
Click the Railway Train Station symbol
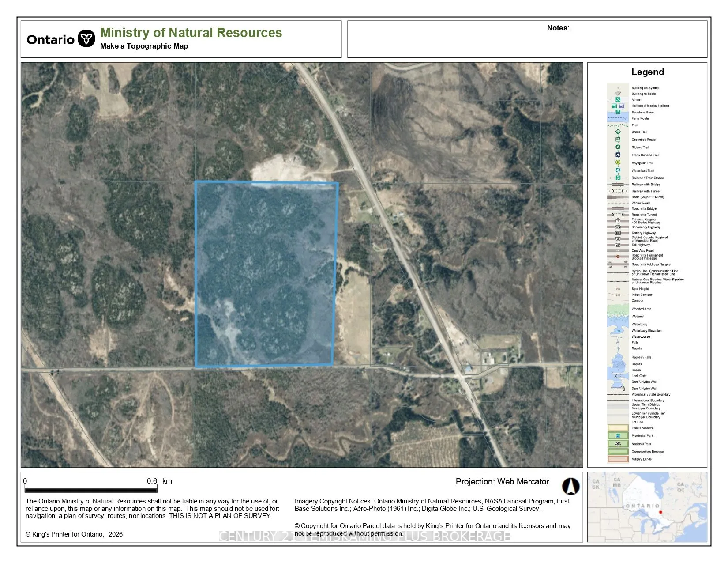click(x=618, y=178)
